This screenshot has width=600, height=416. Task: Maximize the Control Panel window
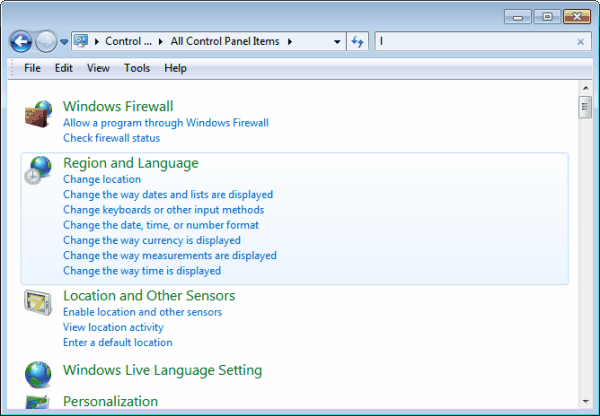pyautogui.click(x=547, y=17)
